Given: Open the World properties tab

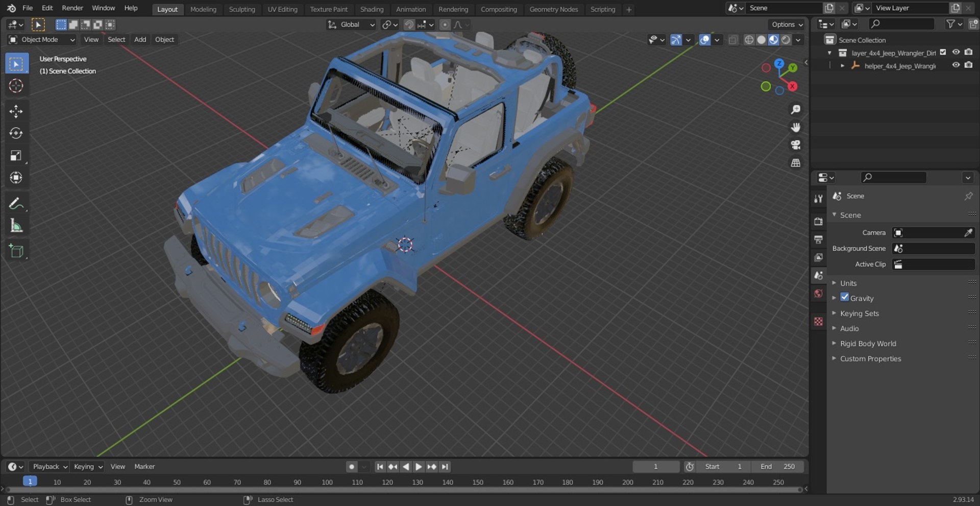Looking at the screenshot, I should 819,294.
